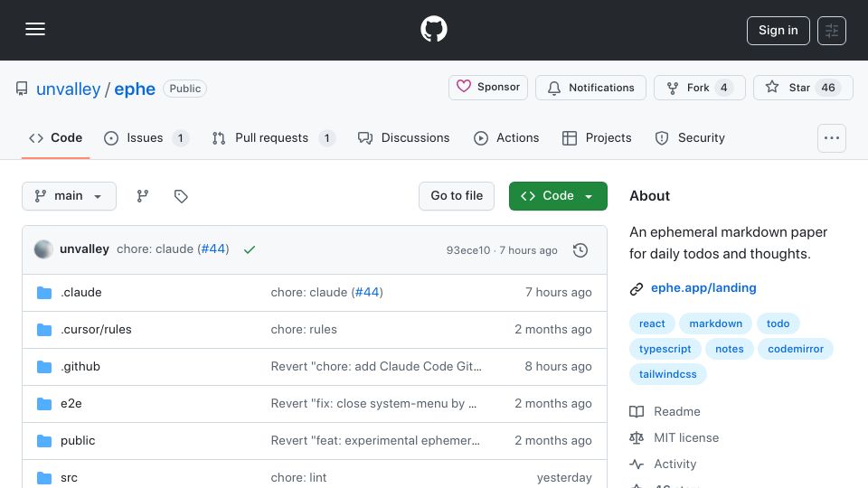Fork the repository

(x=699, y=88)
